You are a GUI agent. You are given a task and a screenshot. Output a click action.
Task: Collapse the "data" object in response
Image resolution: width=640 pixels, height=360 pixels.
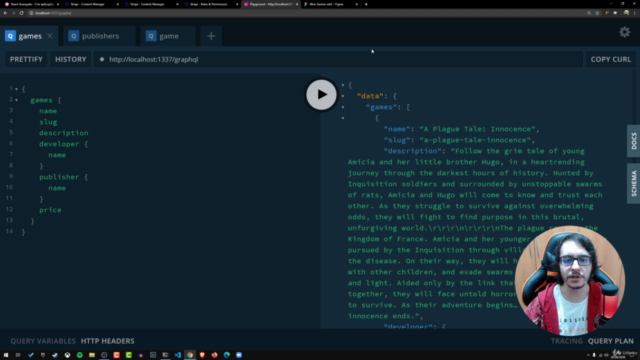[343, 96]
